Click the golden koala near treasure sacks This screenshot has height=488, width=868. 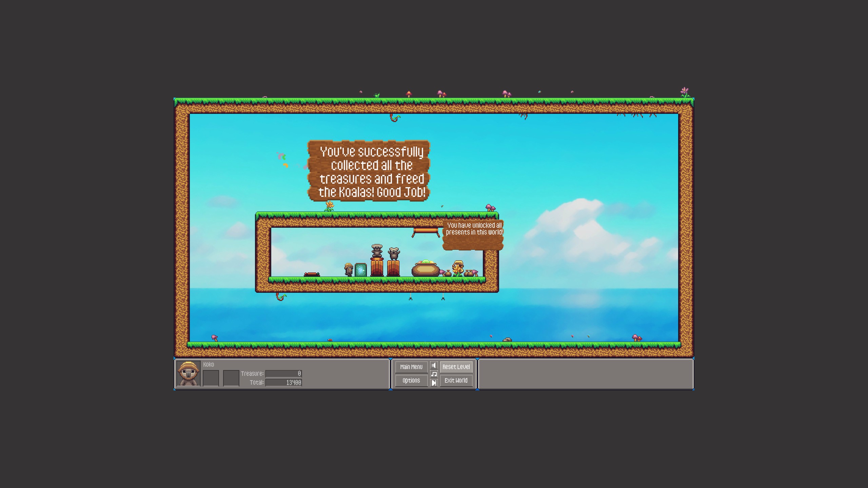[458, 268]
